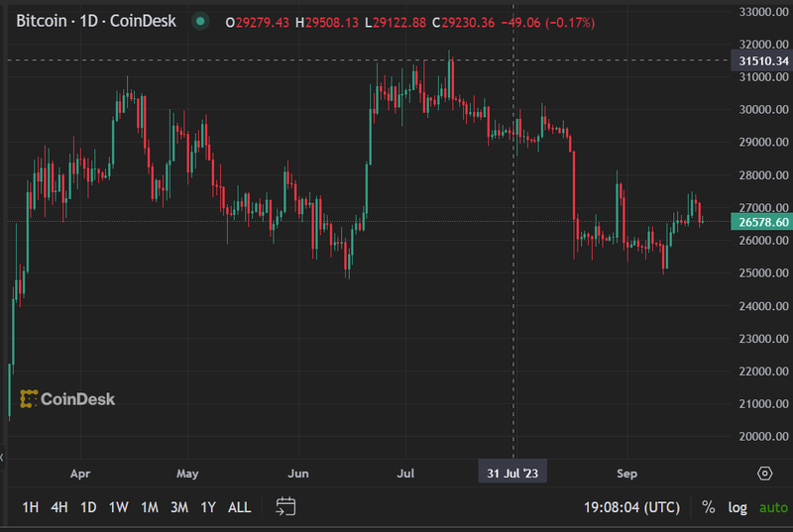
Task: Click the Jun label on time axis
Action: (298, 474)
